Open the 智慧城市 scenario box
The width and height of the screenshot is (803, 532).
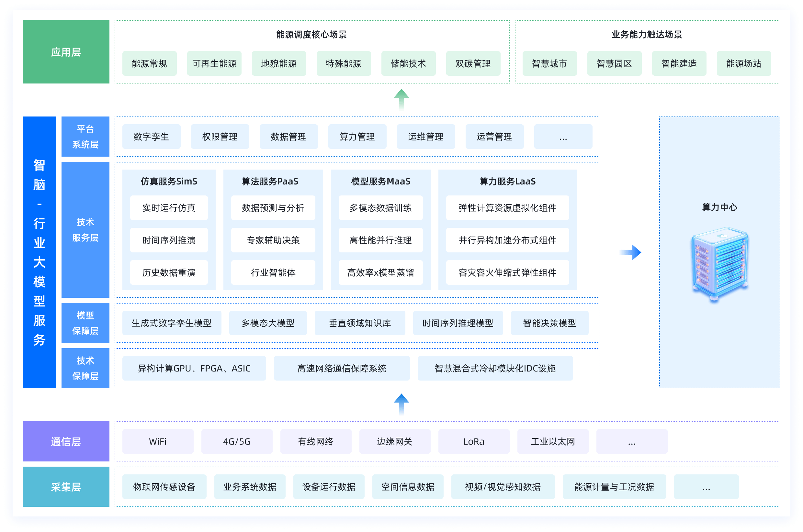[x=550, y=63]
